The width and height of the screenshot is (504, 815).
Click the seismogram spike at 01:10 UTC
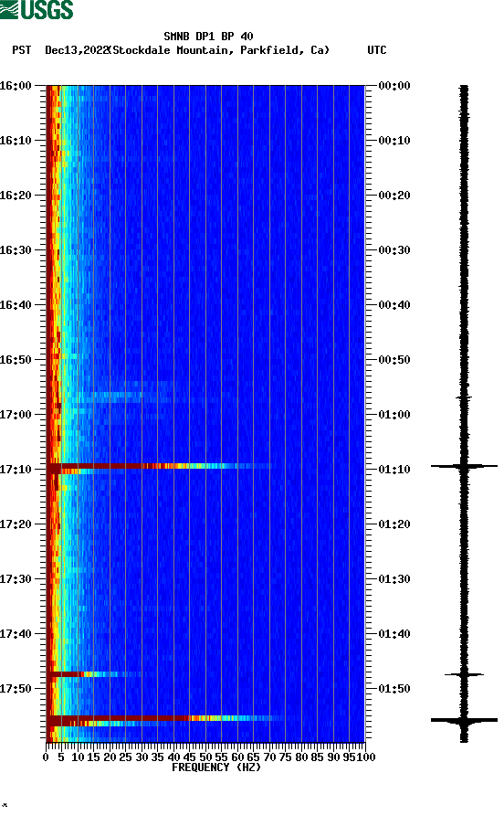click(464, 466)
